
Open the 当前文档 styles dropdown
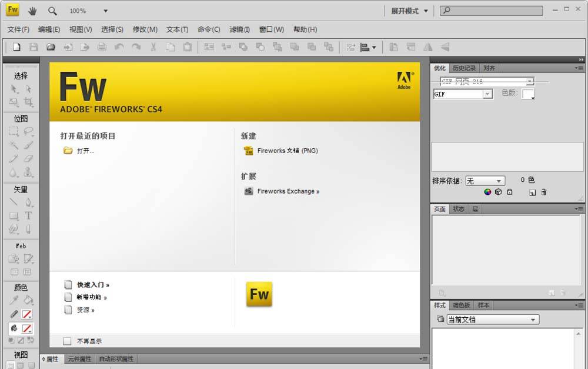[x=493, y=320]
